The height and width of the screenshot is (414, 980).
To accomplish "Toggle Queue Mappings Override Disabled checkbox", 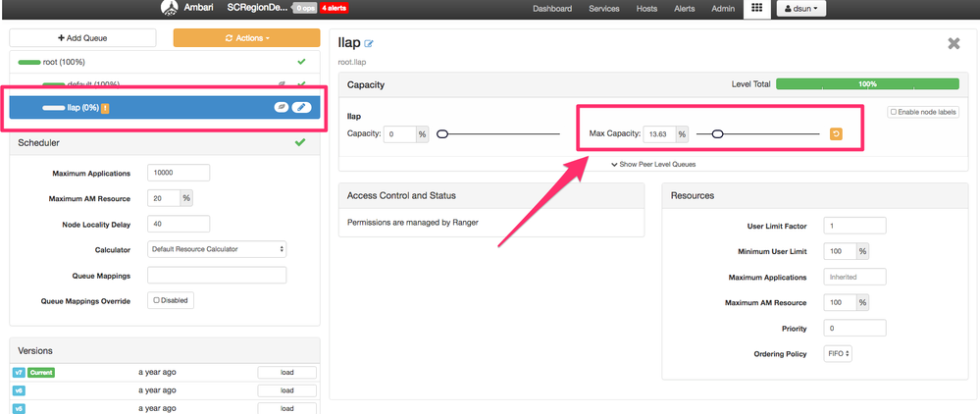I will (x=156, y=300).
